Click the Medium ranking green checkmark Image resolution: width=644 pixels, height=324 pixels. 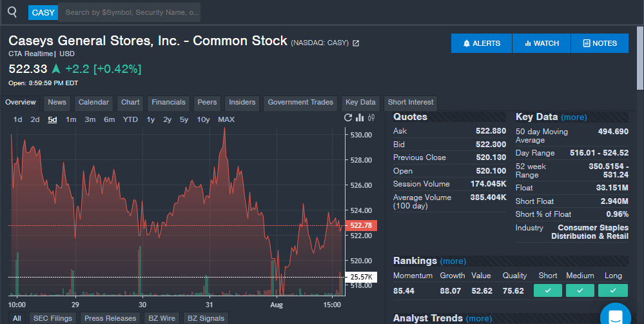click(x=580, y=290)
